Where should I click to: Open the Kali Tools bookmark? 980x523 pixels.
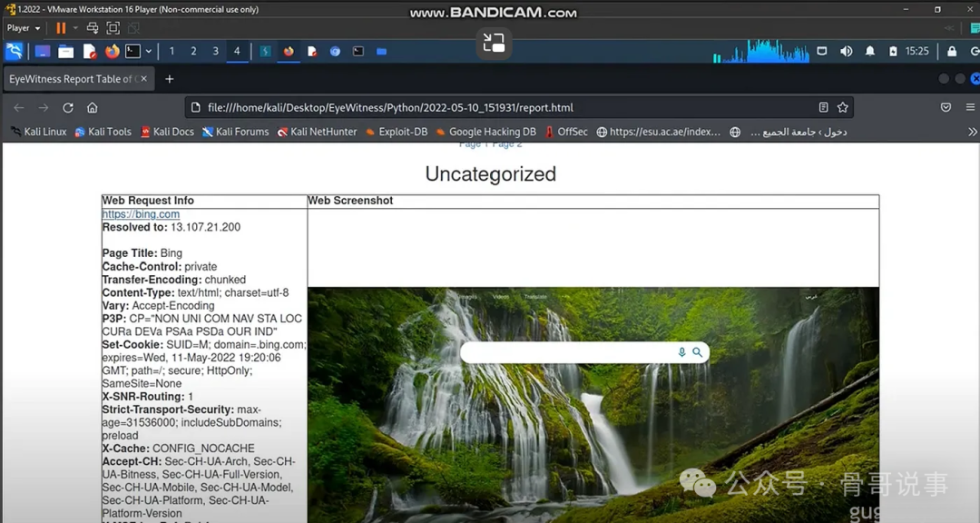click(x=103, y=132)
